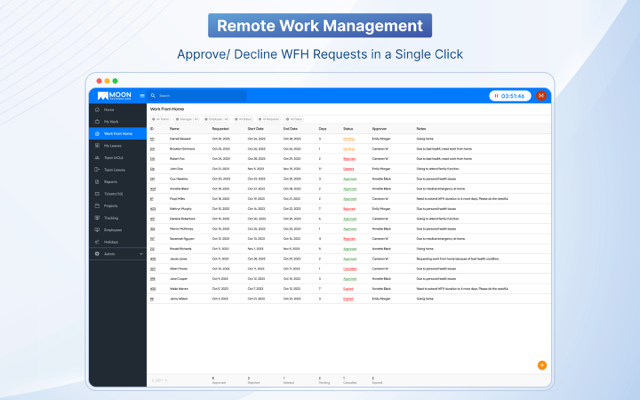Click the red window close dot
The height and width of the screenshot is (400, 640).
(x=99, y=81)
